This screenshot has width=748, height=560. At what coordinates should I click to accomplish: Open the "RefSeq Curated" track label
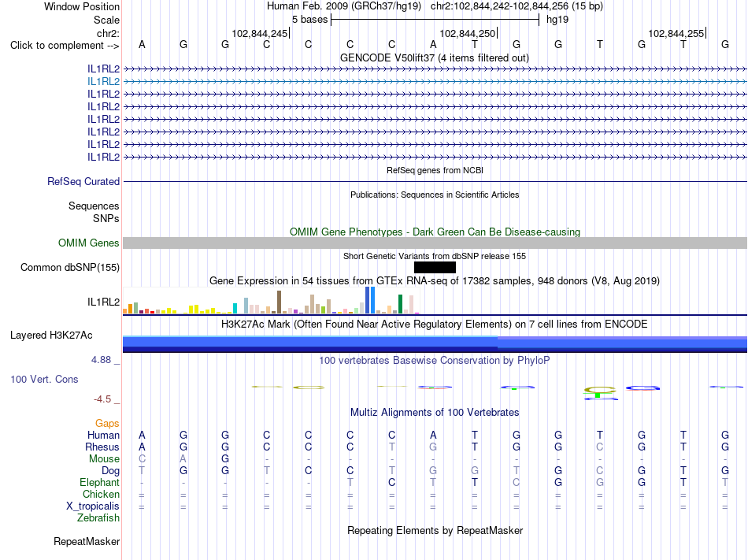[x=83, y=182]
